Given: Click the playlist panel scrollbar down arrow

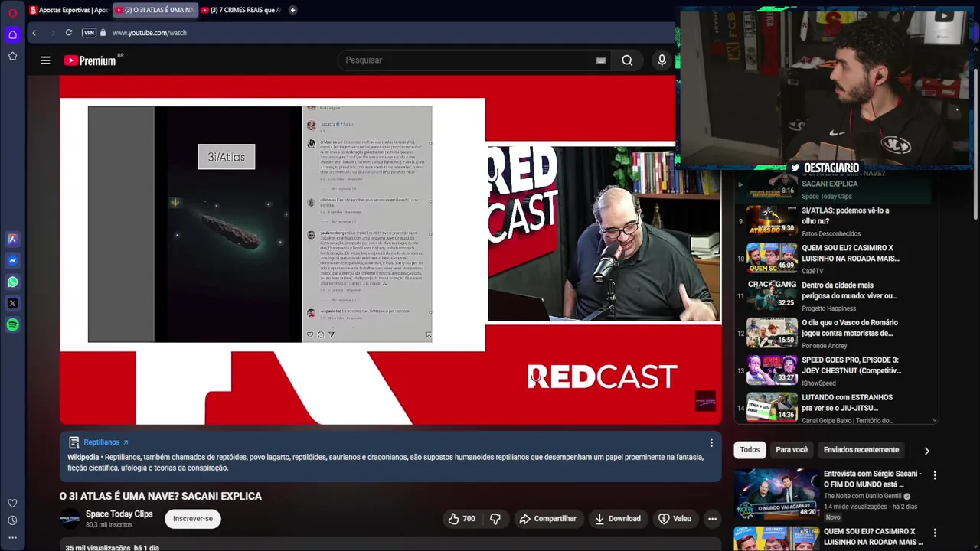Looking at the screenshot, I should pos(935,420).
